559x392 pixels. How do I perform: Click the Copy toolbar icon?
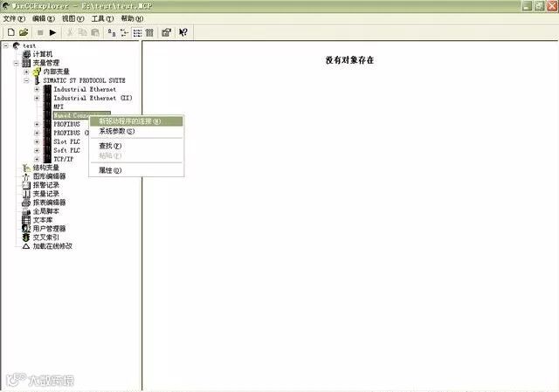click(x=82, y=33)
